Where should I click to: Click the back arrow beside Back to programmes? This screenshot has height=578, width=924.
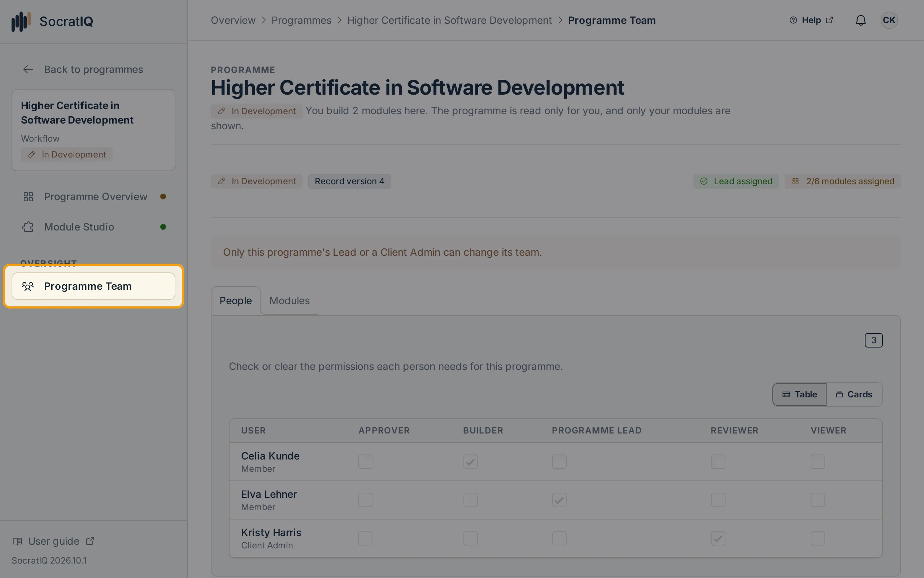click(28, 69)
